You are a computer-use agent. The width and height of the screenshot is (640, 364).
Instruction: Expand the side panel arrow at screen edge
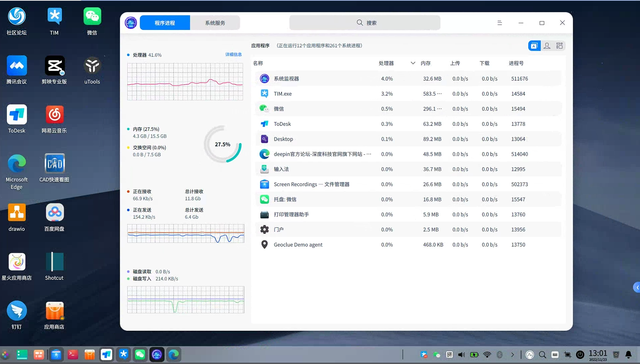click(637, 287)
